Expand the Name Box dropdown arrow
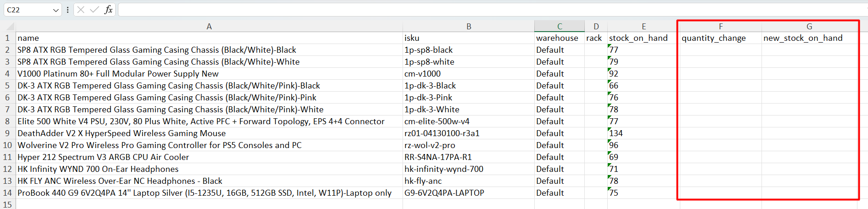 [x=56, y=10]
